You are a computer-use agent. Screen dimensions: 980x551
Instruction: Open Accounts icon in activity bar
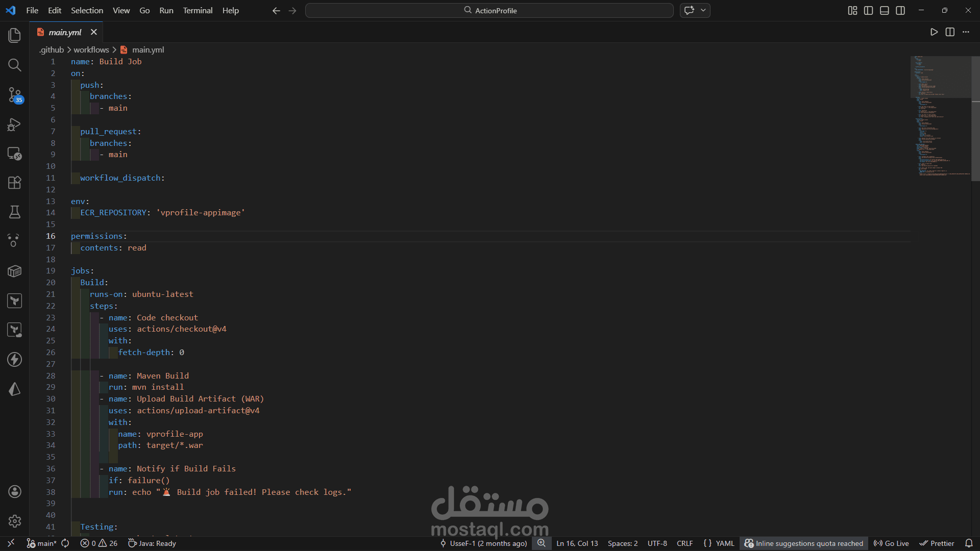coord(14,491)
